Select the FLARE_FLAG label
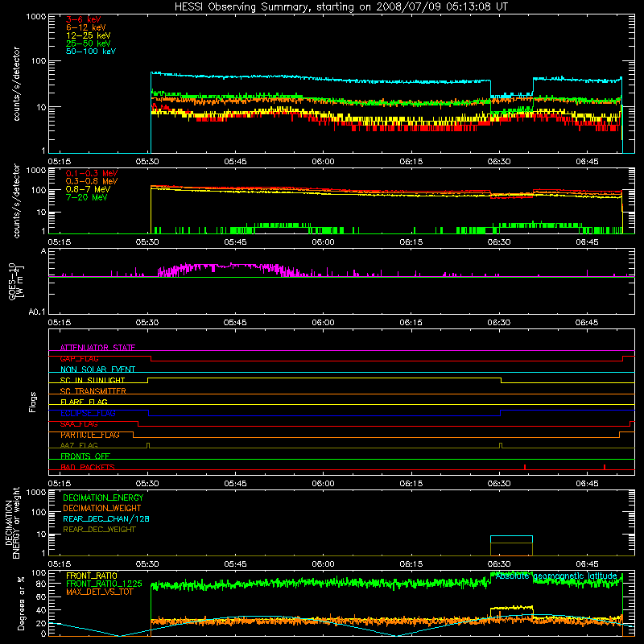Screen dimensions: 644x644 [x=84, y=402]
